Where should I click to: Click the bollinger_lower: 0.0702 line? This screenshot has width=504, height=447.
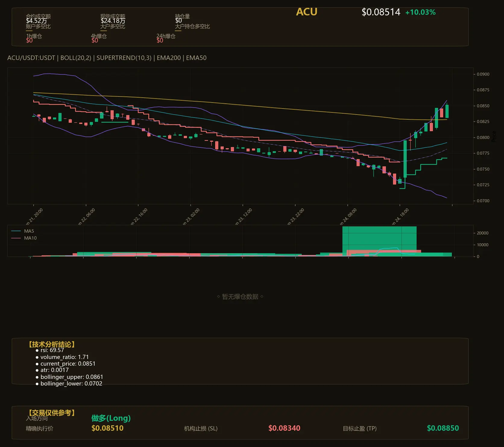point(69,384)
